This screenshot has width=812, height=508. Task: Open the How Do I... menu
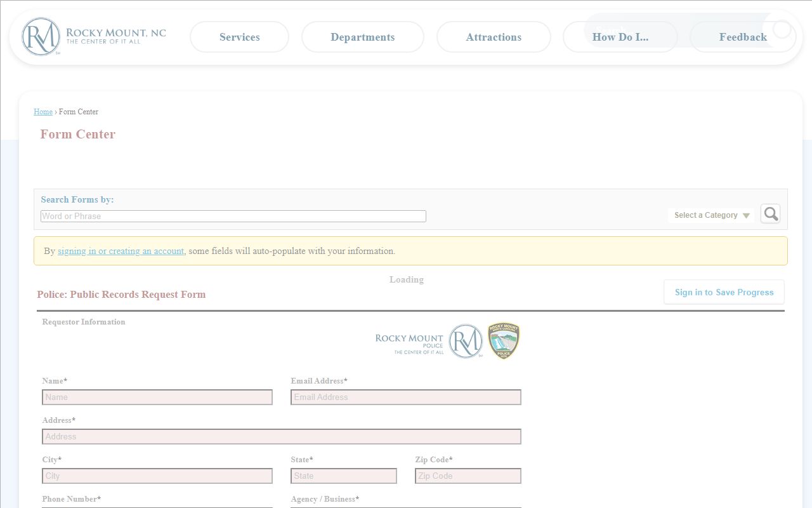[620, 37]
